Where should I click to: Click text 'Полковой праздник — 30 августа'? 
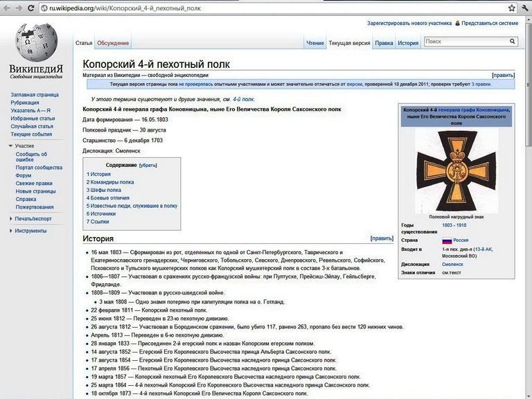point(124,130)
